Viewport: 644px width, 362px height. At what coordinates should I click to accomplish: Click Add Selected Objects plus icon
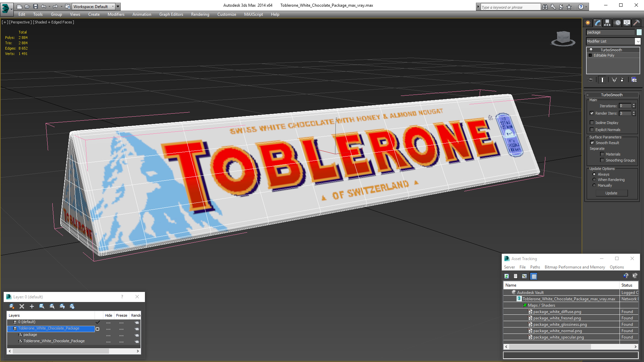(32, 306)
